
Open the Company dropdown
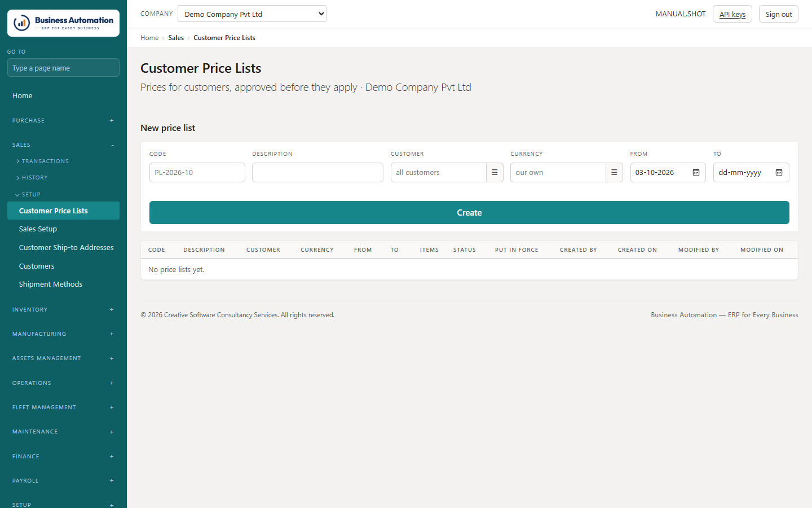252,14
